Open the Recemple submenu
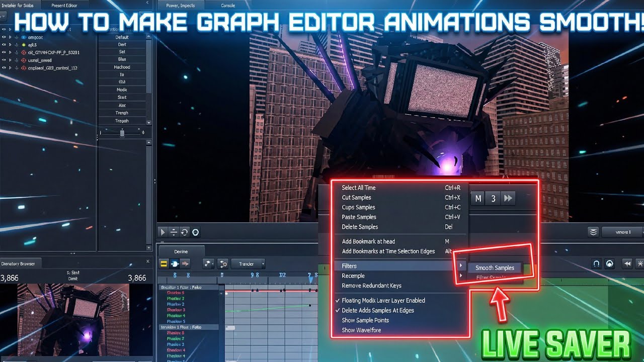The height and width of the screenshot is (362, 644). pyautogui.click(x=400, y=276)
